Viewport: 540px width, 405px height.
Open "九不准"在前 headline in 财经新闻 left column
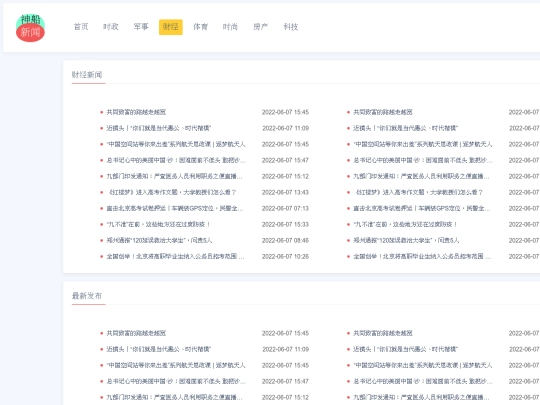tap(158, 224)
